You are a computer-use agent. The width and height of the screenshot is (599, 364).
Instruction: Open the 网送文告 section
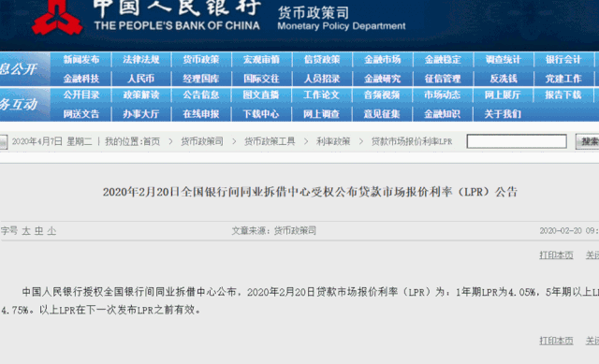pos(81,114)
